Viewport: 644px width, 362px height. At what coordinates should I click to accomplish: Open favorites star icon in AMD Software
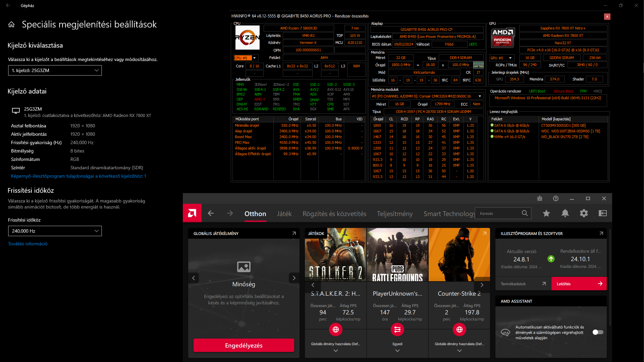(546, 213)
